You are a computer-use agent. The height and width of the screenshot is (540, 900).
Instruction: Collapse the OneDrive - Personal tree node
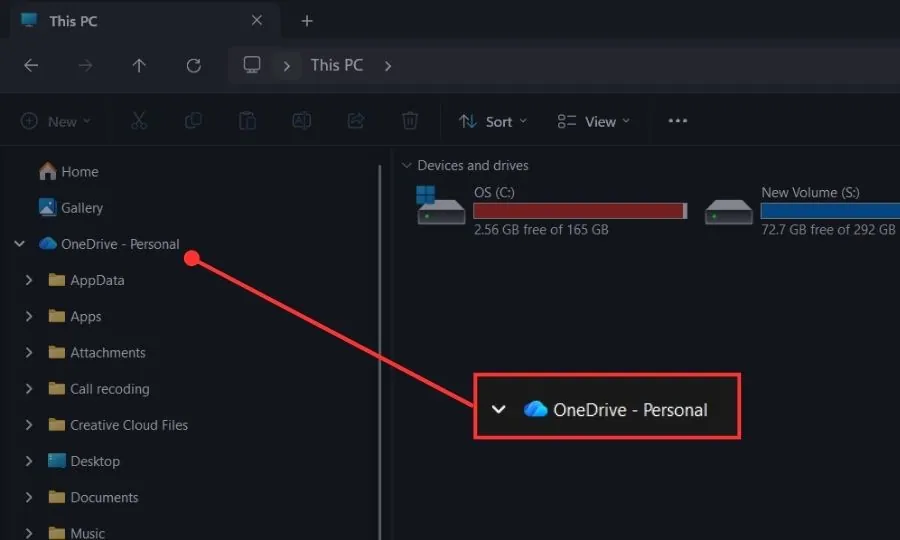[20, 244]
